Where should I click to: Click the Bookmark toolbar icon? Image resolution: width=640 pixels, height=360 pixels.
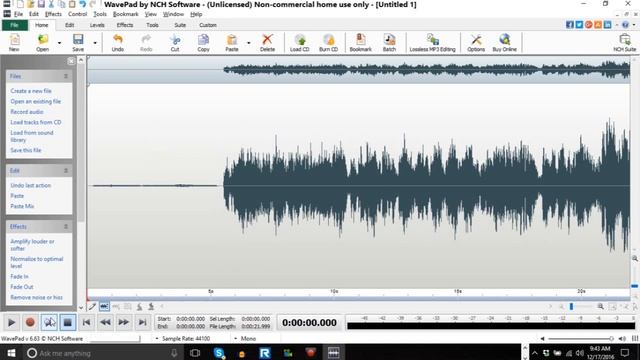coord(360,42)
